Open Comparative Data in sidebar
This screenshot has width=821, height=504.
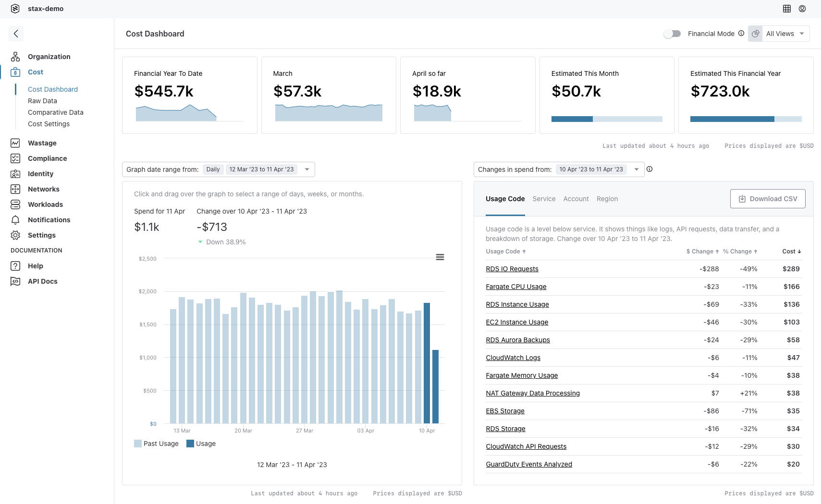pos(56,112)
